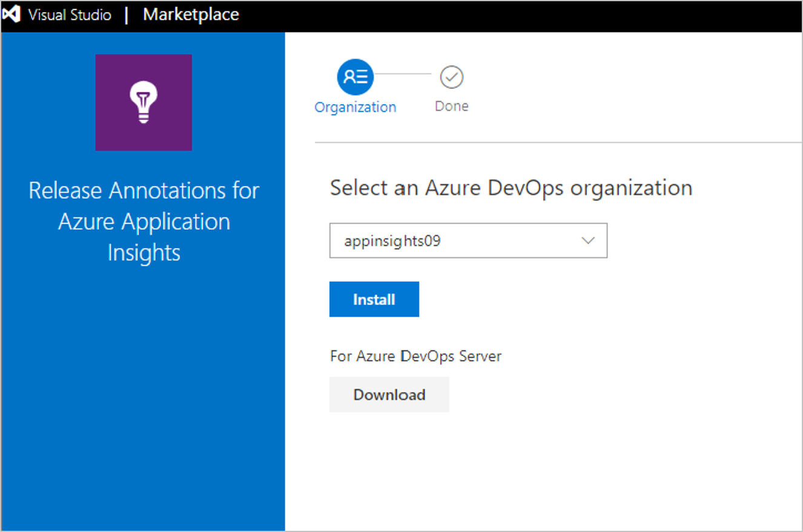
Task: Click the Install button
Action: [374, 299]
